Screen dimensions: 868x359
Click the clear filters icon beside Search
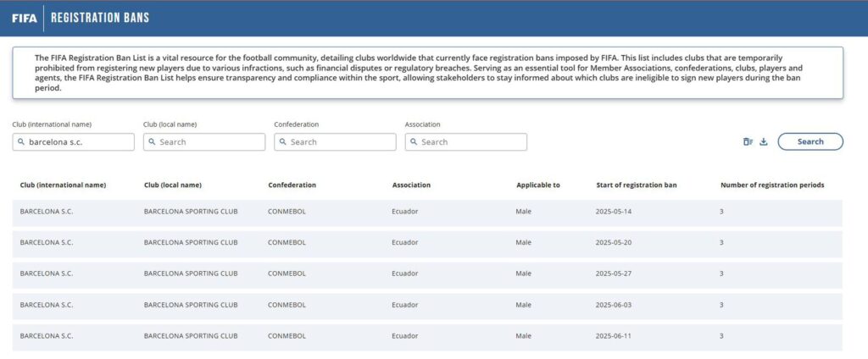(x=748, y=141)
